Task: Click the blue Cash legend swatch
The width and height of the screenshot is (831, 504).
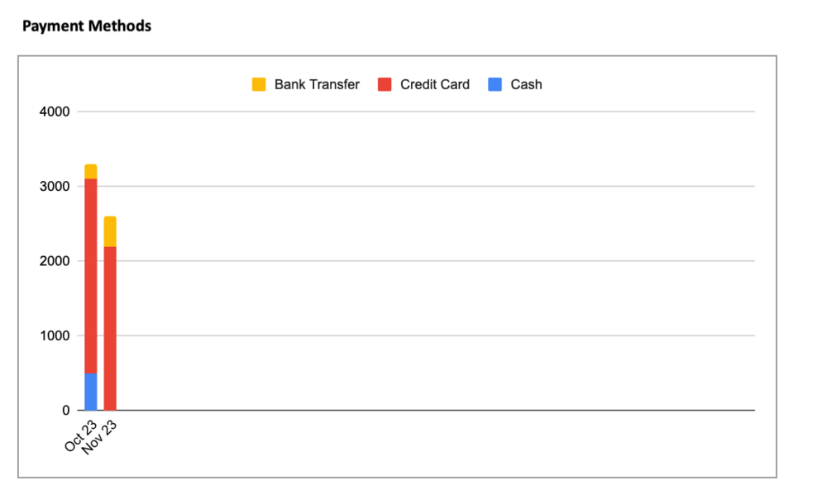Action: click(x=494, y=84)
